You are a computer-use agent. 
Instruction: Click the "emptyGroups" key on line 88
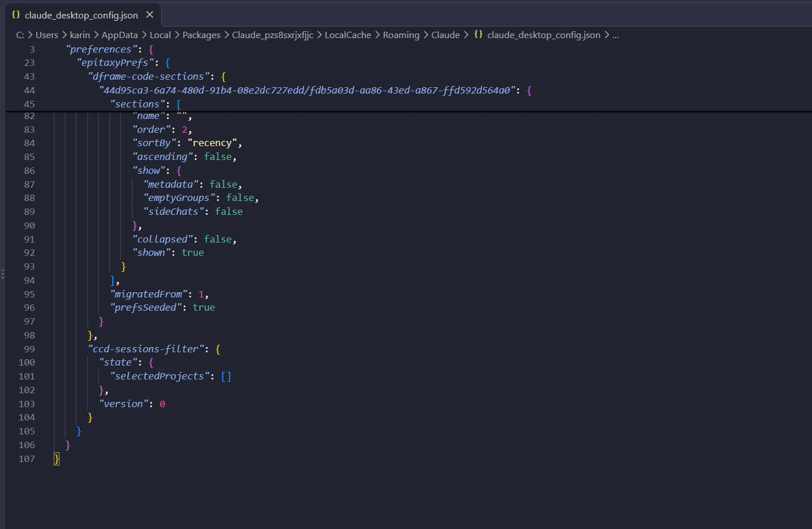click(179, 198)
